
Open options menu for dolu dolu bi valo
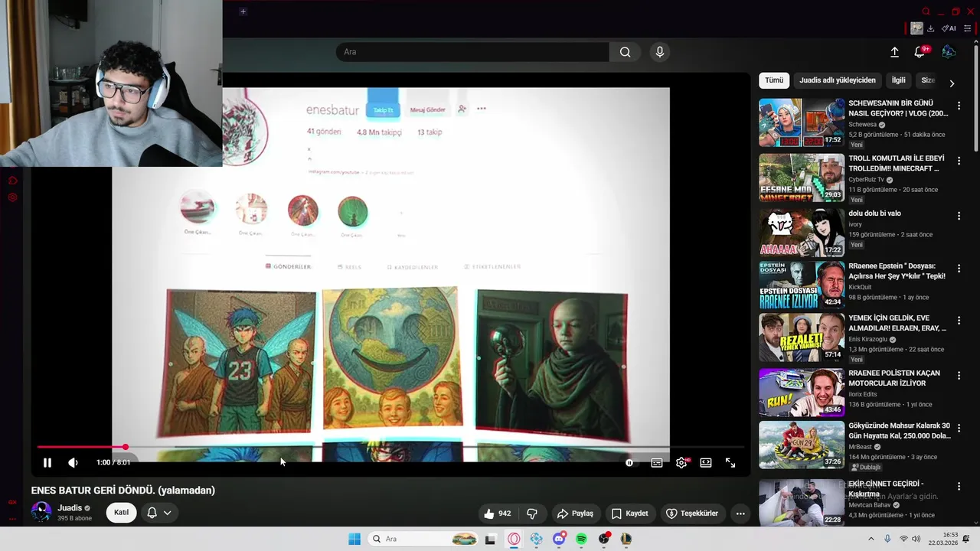[x=959, y=217]
